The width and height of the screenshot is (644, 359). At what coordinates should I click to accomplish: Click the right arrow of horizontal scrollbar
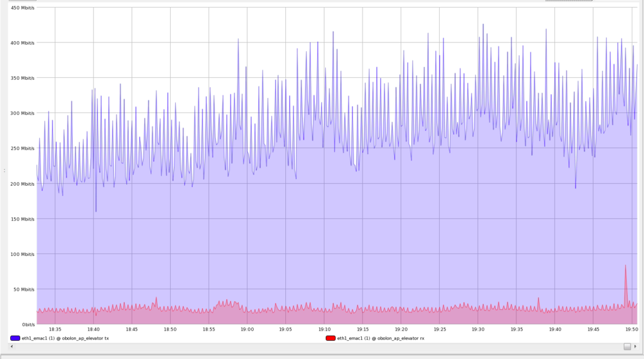click(636, 347)
